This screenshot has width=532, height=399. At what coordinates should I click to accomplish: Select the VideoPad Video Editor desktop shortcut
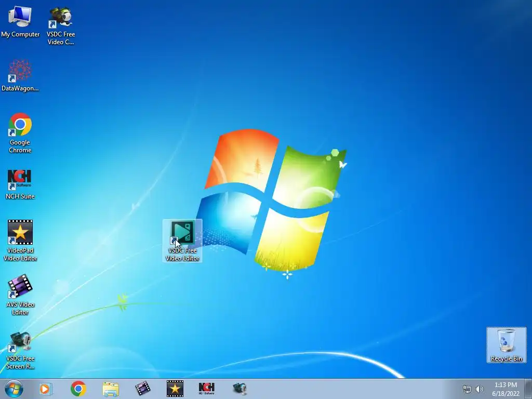tap(20, 241)
